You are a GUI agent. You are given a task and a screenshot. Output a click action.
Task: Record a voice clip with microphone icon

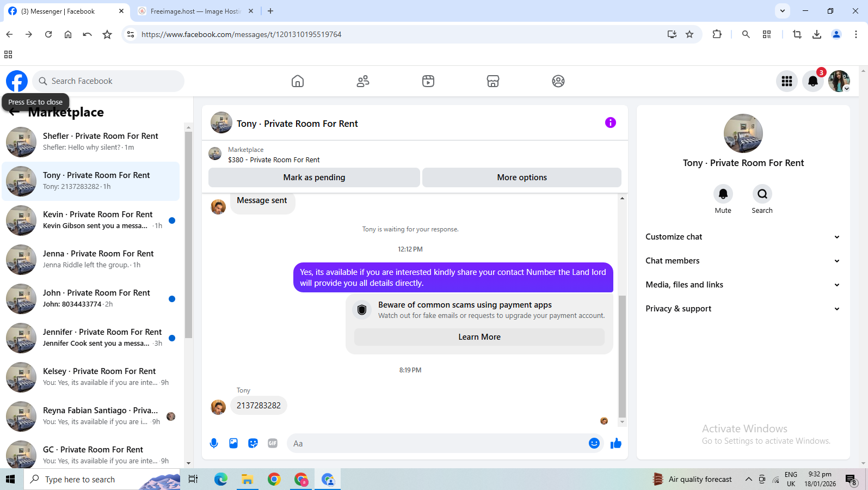tap(214, 443)
